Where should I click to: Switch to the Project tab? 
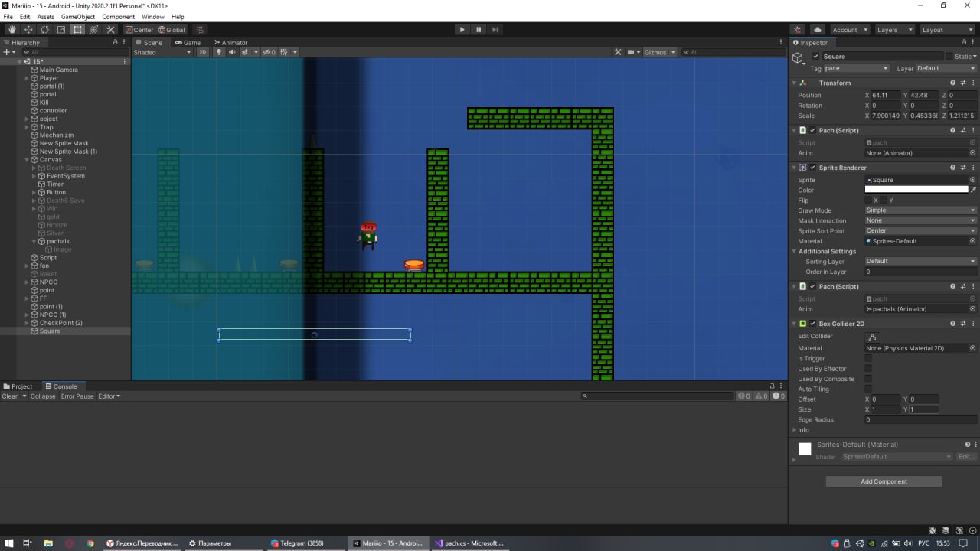click(x=18, y=386)
